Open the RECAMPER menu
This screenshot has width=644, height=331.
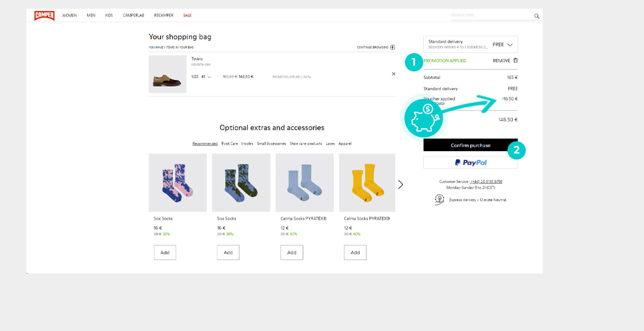163,16
